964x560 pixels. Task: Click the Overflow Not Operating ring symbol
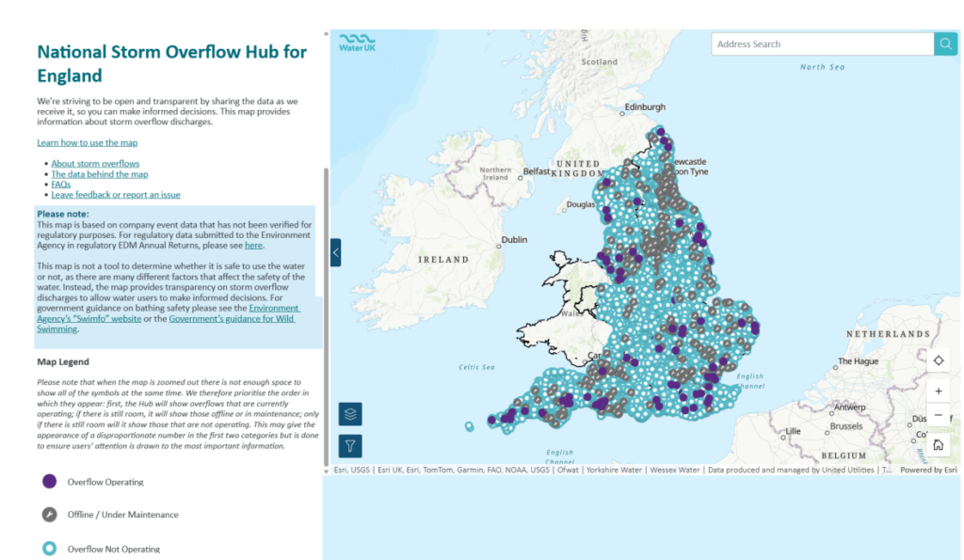50,549
